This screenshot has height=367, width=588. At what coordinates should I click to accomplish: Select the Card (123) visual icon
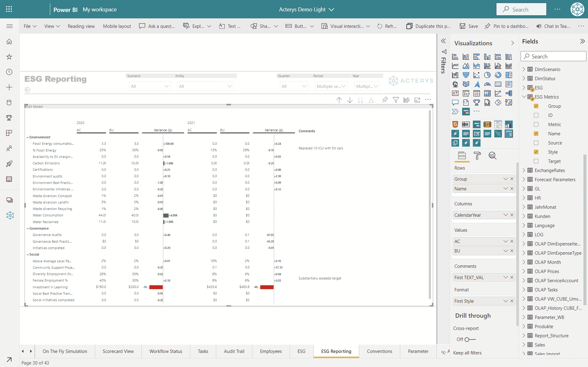[x=498, y=84]
